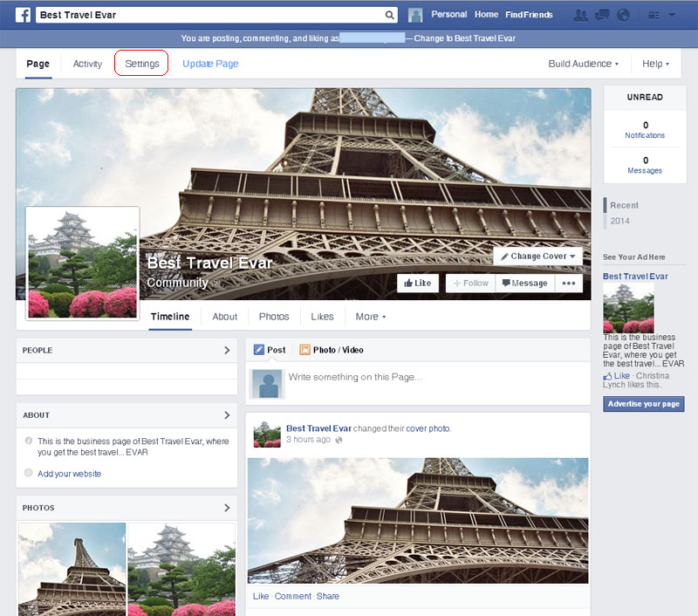
Task: Click the composer user avatar
Action: tap(267, 384)
